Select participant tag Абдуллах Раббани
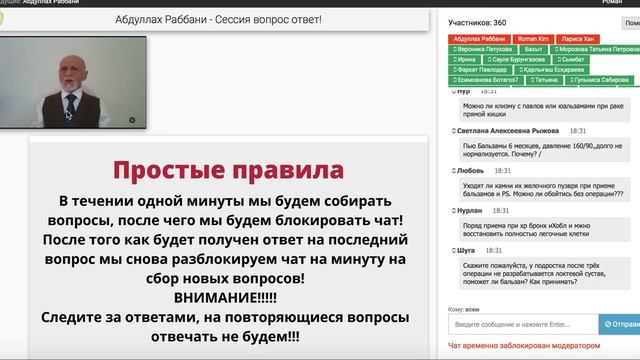This screenshot has width=640, height=360. (479, 39)
